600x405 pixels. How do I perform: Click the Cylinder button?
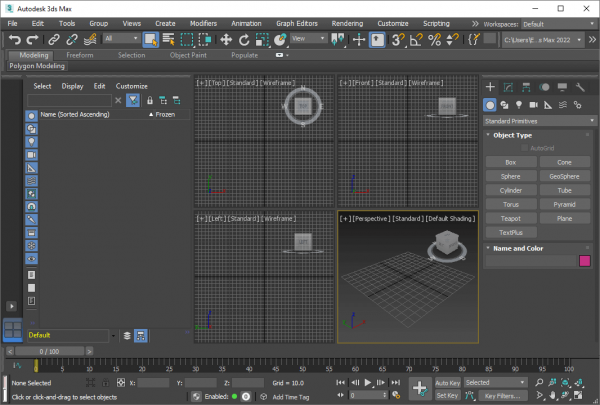click(510, 190)
